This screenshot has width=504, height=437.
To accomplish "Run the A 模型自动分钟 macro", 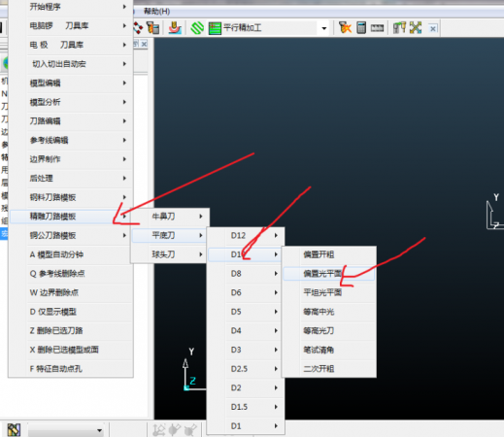I will pos(71,254).
